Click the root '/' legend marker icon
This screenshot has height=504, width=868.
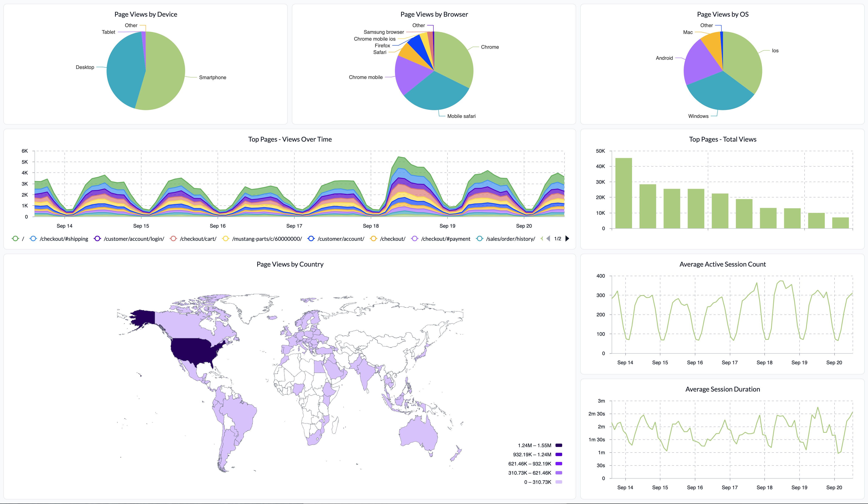15,238
